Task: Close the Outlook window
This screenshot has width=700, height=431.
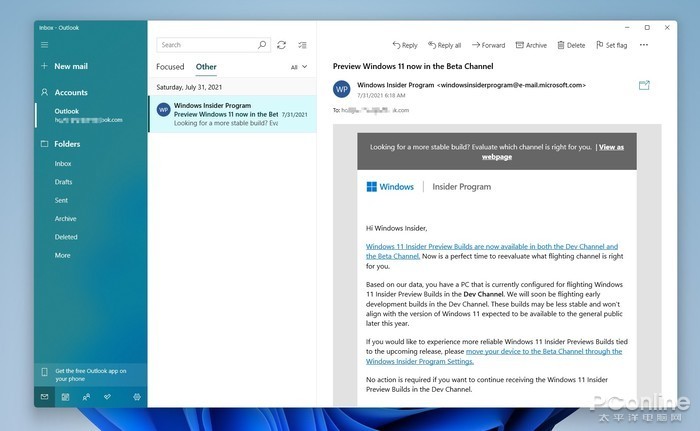Action: tap(667, 27)
